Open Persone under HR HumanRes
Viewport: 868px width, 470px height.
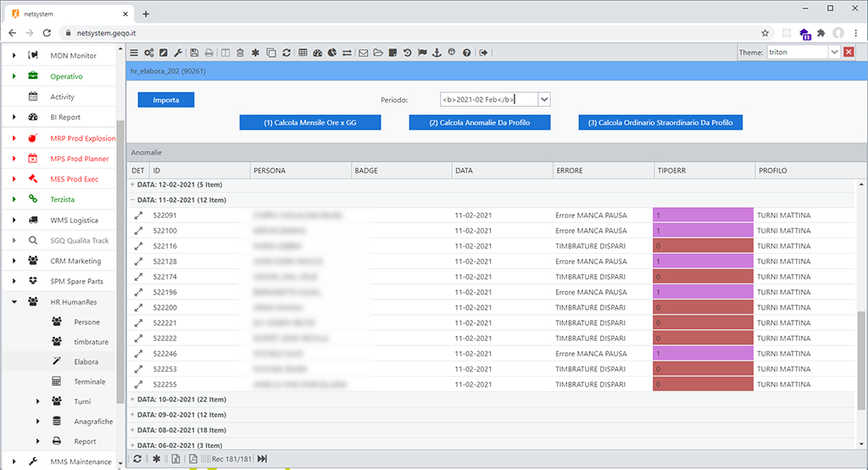click(x=86, y=322)
